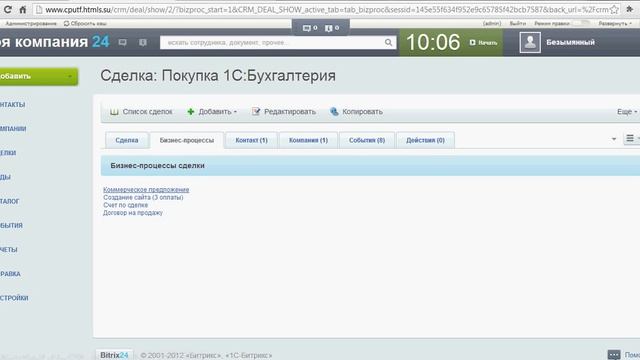Open Каталог in the left menu
The image size is (640, 360).
click(x=10, y=201)
